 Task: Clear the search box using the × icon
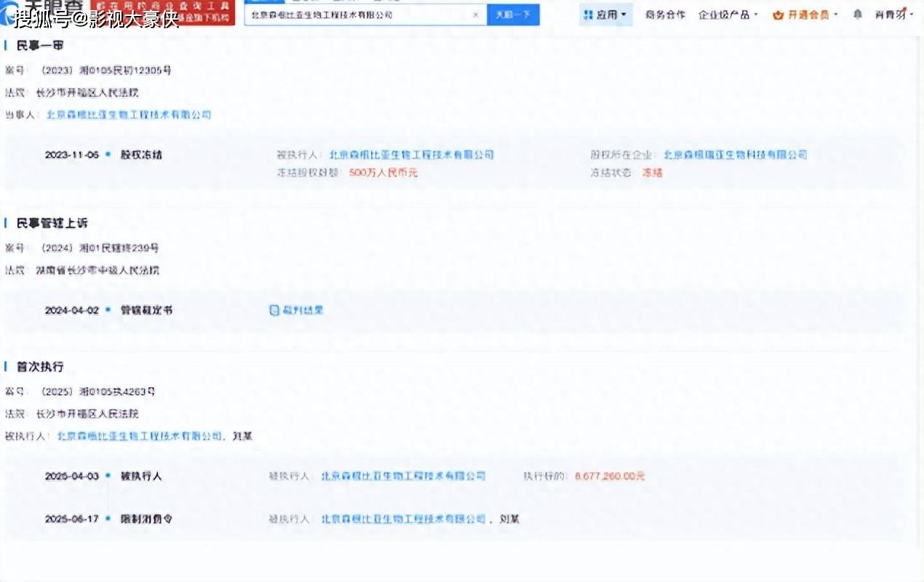point(476,14)
